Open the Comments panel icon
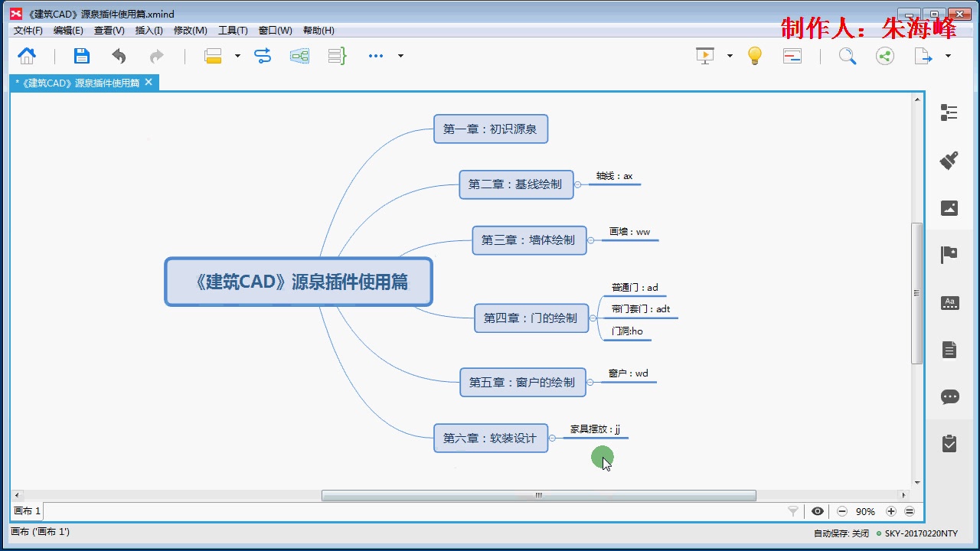 pyautogui.click(x=949, y=397)
